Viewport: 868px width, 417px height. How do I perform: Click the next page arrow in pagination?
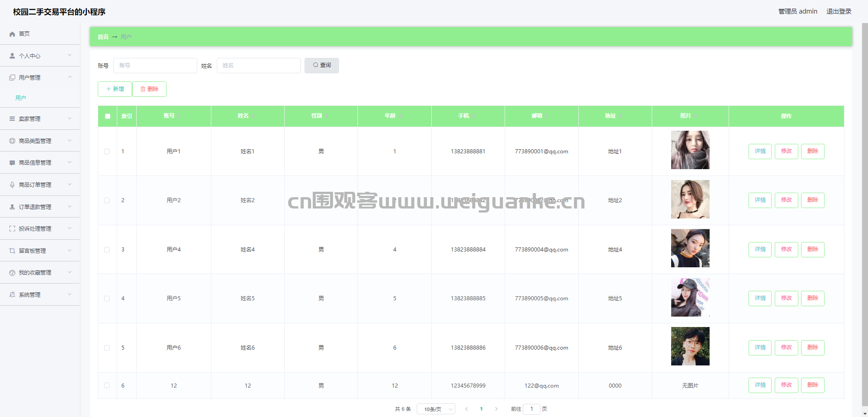click(x=496, y=409)
